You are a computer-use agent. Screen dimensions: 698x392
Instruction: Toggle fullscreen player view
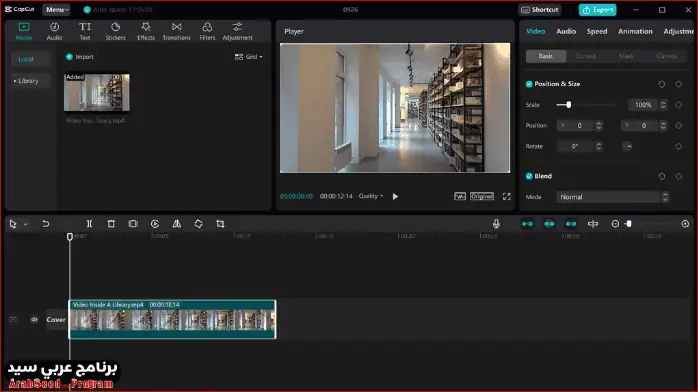(x=507, y=196)
